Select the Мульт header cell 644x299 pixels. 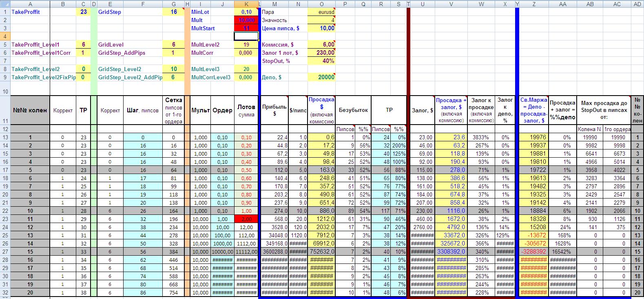click(x=201, y=110)
